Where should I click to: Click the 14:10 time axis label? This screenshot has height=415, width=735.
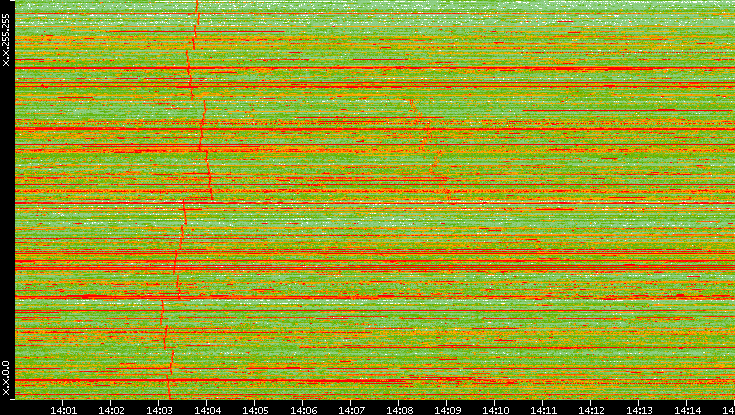click(x=495, y=410)
